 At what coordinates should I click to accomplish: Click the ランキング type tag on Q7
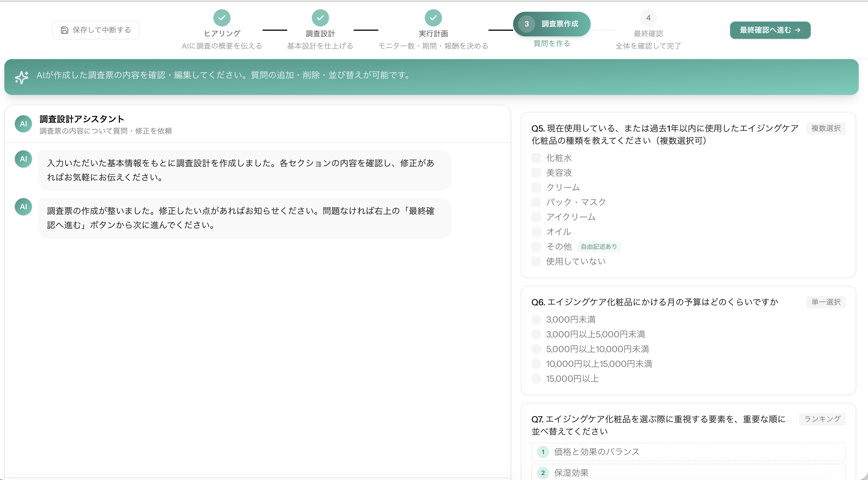822,419
